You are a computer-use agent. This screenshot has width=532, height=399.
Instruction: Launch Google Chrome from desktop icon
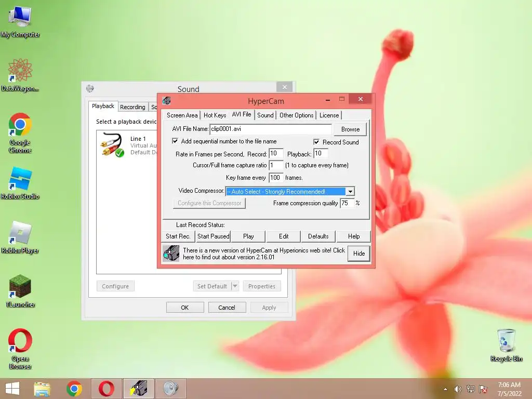(x=20, y=132)
